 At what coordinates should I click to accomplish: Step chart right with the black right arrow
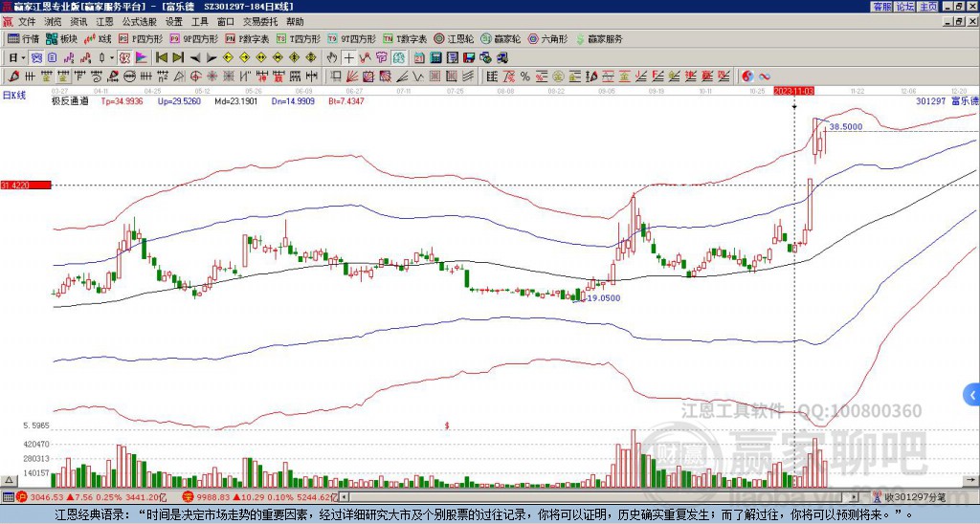[212, 58]
